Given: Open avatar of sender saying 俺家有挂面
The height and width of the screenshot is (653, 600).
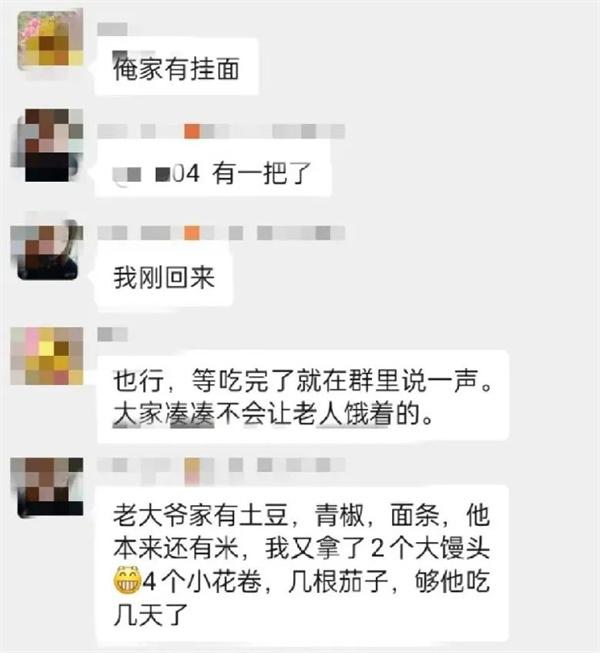Looking at the screenshot, I should 50,40.
